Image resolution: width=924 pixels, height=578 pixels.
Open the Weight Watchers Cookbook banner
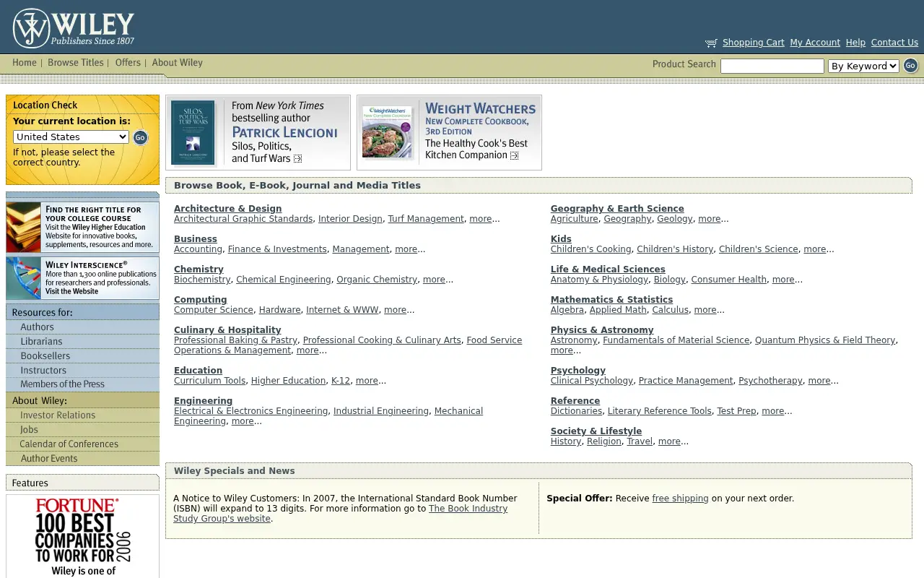point(449,133)
